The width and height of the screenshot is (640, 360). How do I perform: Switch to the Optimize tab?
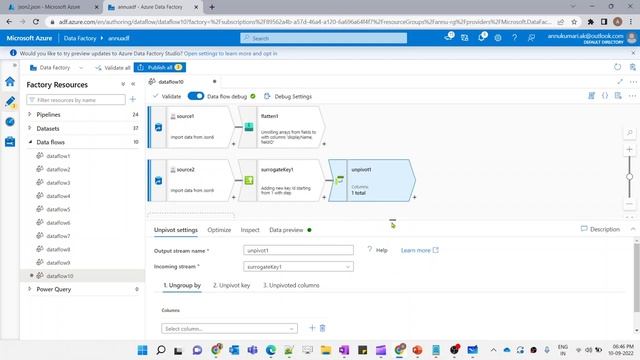219,230
